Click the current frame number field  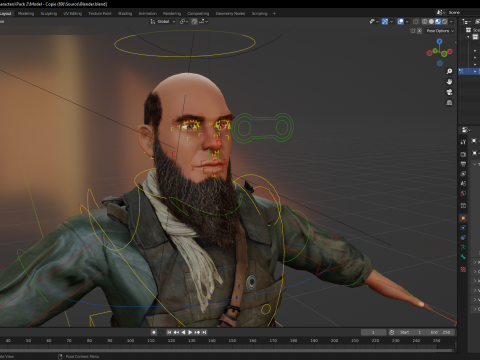coord(374,332)
